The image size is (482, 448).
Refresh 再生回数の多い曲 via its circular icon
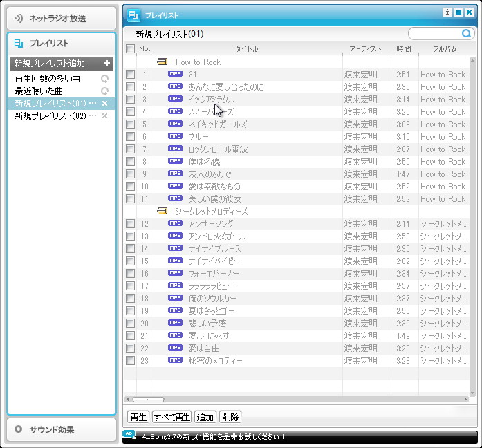105,79
